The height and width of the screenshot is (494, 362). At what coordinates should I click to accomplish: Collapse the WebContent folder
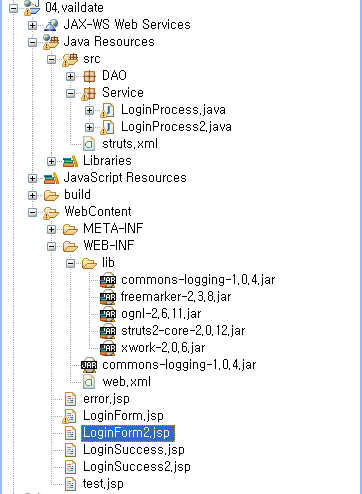(x=32, y=212)
